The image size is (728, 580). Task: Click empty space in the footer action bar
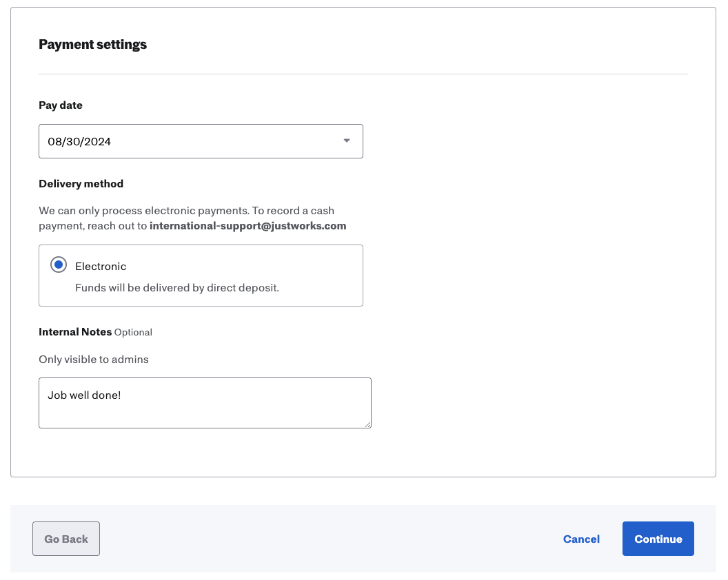[x=331, y=539]
